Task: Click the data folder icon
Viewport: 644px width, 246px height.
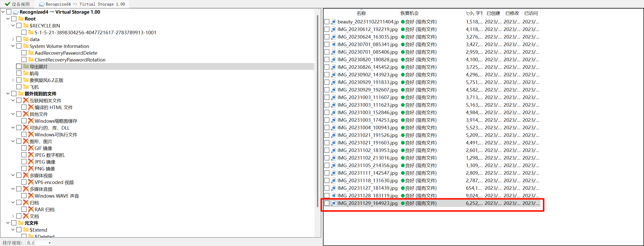Action: pyautogui.click(x=26, y=39)
